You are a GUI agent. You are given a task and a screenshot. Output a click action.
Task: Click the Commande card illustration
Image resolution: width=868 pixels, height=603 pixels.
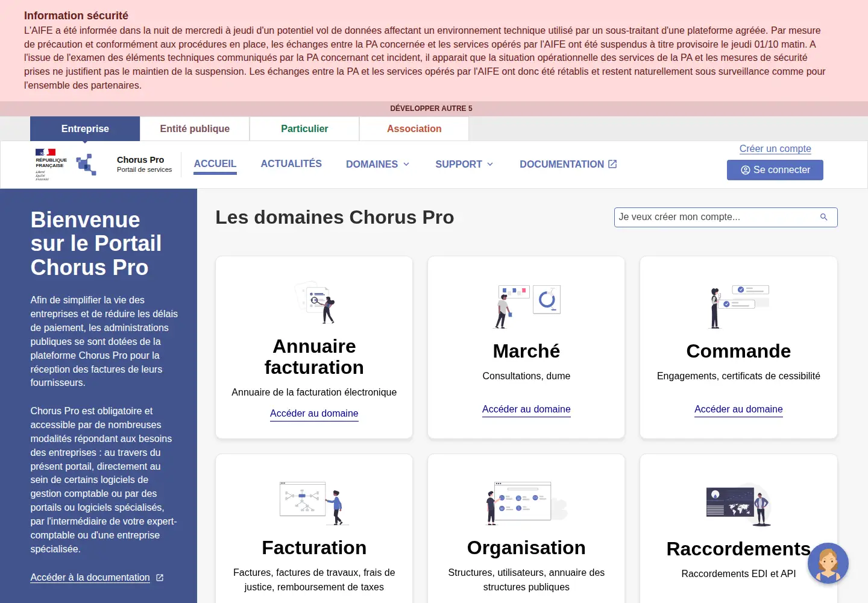point(738,306)
